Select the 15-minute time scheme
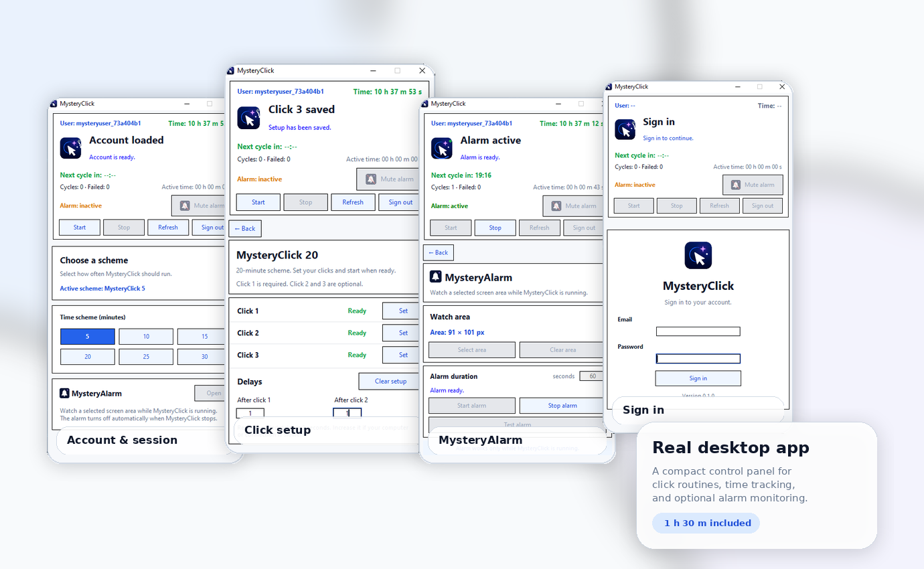The height and width of the screenshot is (569, 924). point(202,337)
